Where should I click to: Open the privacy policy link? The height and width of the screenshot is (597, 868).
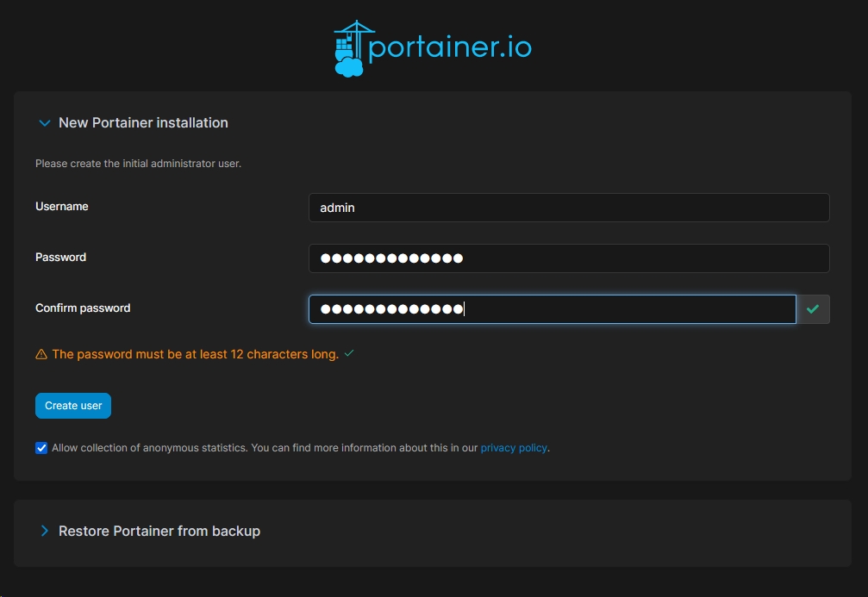(x=513, y=448)
